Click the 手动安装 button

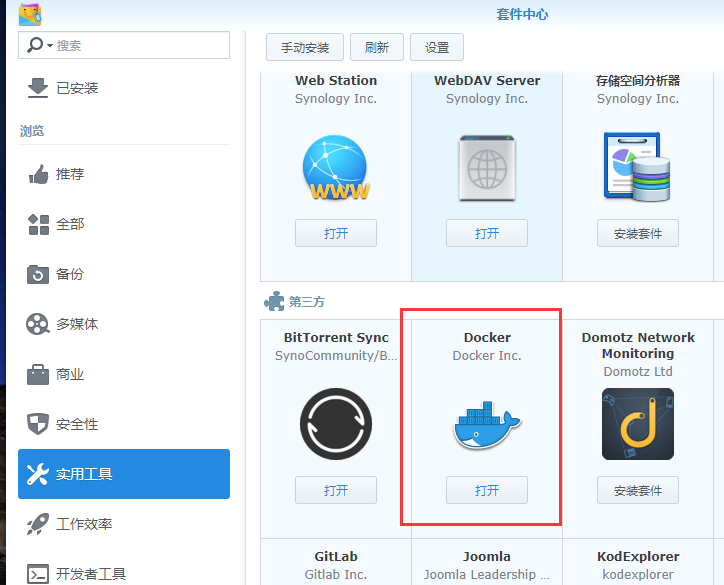pyautogui.click(x=305, y=47)
